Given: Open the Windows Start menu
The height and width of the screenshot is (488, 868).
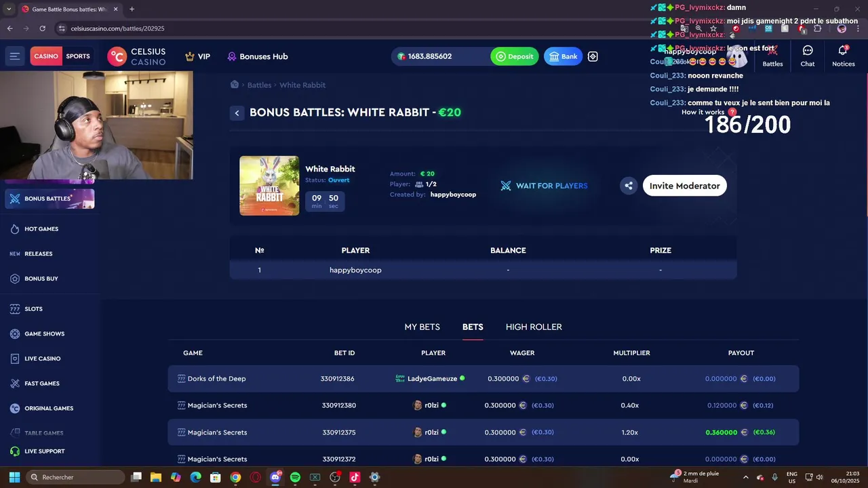Looking at the screenshot, I should [x=14, y=477].
